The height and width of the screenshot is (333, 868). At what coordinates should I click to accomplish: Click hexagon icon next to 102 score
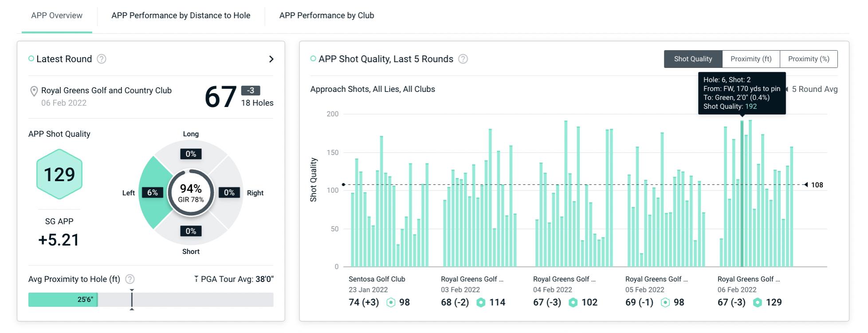tap(573, 303)
